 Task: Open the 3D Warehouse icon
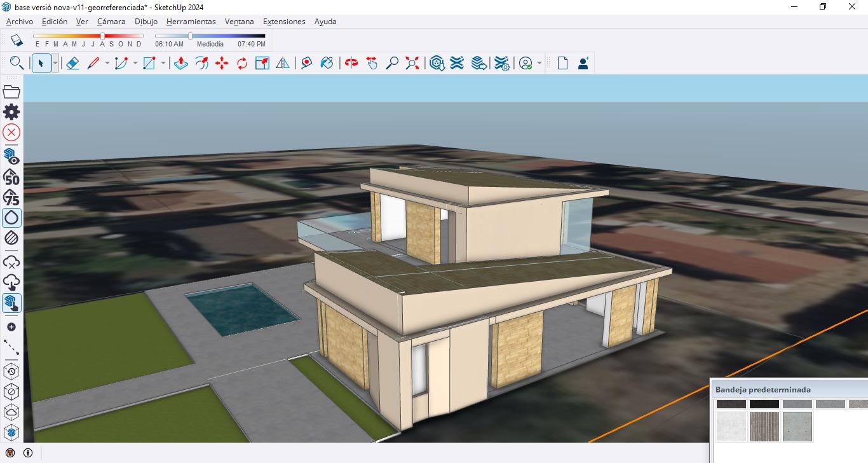[x=437, y=63]
